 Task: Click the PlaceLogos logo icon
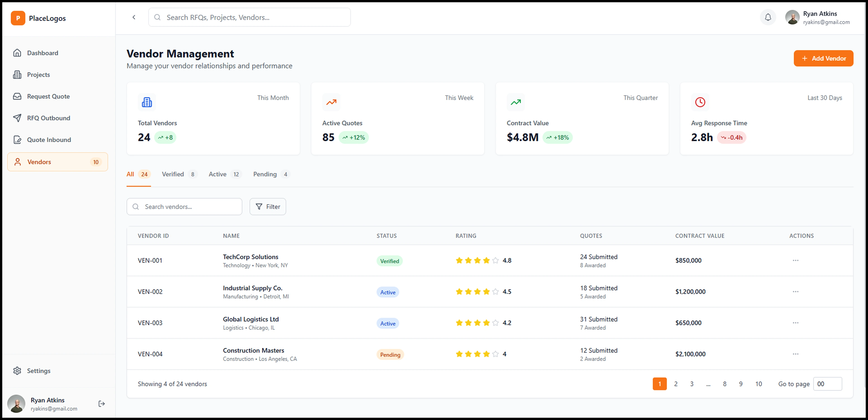coord(18,18)
